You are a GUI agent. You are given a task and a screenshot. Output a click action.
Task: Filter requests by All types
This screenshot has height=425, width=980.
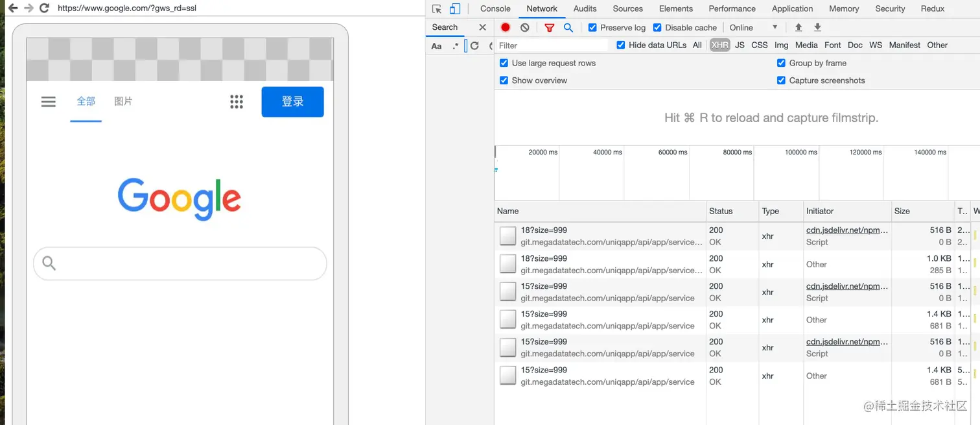[x=697, y=45]
